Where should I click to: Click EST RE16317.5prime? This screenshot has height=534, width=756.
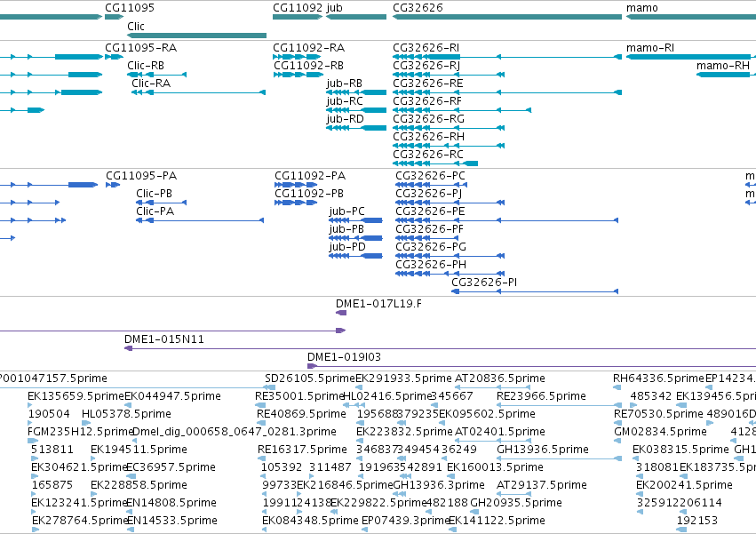(302, 450)
